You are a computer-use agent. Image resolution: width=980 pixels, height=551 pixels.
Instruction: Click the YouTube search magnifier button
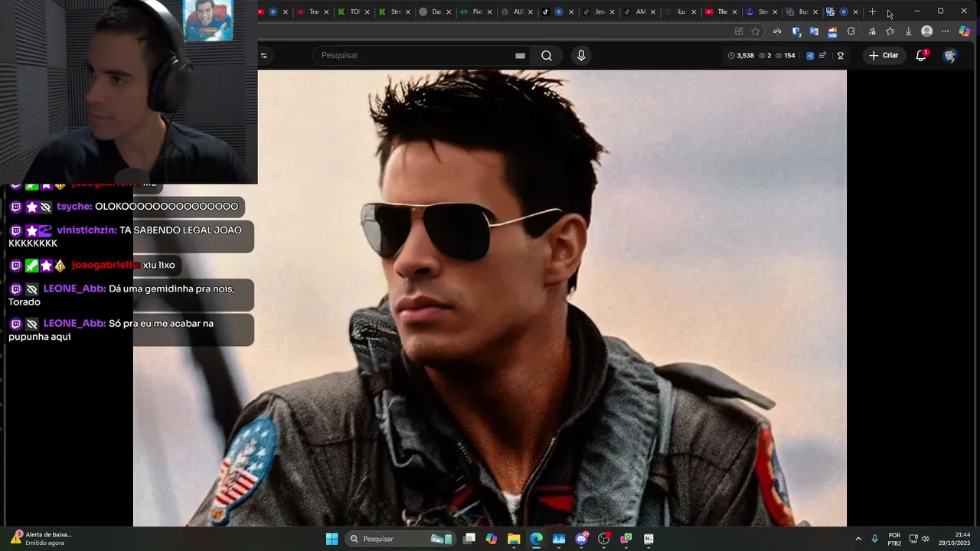pos(547,55)
